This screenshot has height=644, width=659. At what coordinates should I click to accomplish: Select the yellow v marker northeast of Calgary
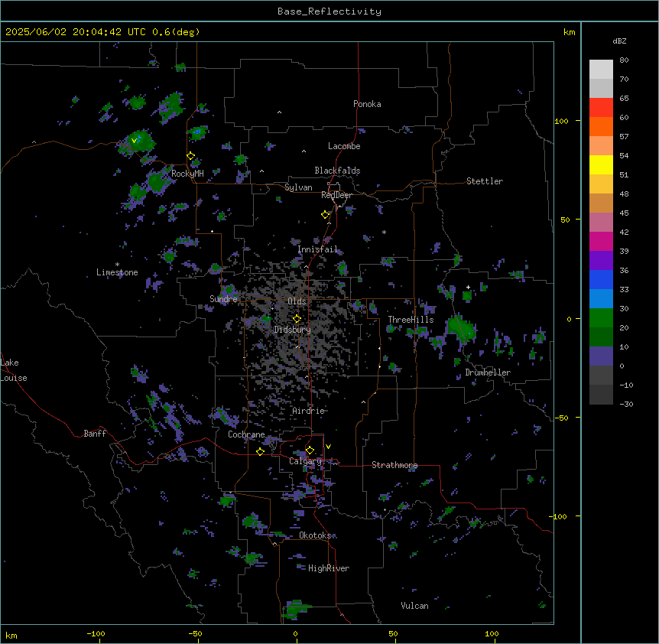pyautogui.click(x=328, y=447)
